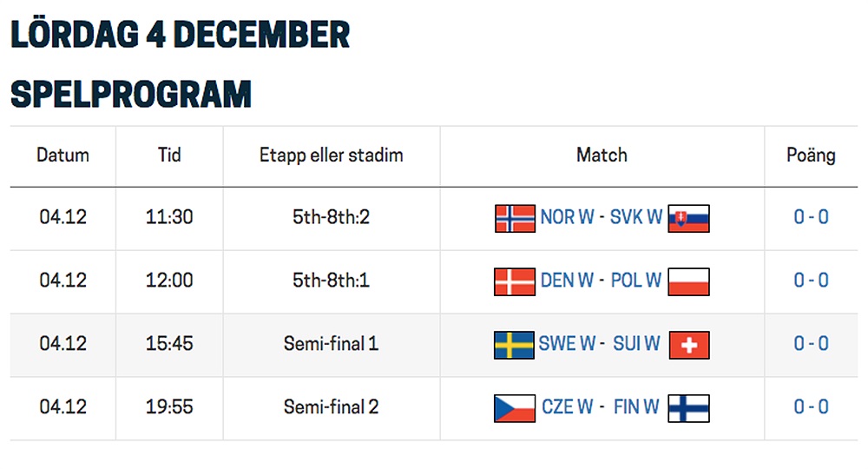Click the Switzerland flag icon

coord(689,345)
